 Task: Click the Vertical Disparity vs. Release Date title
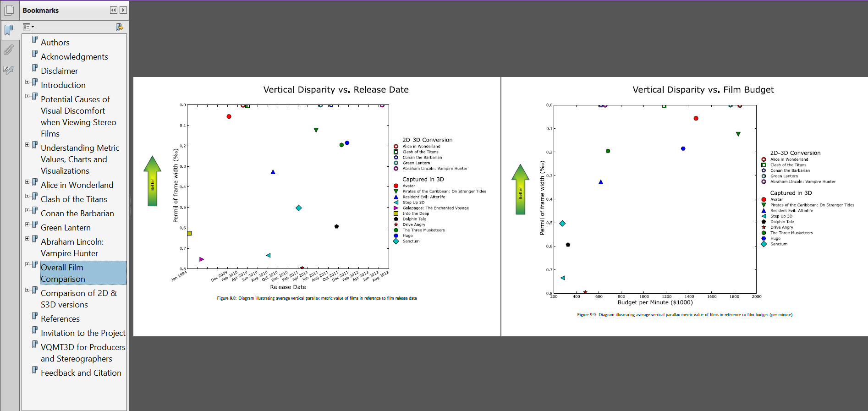point(336,90)
